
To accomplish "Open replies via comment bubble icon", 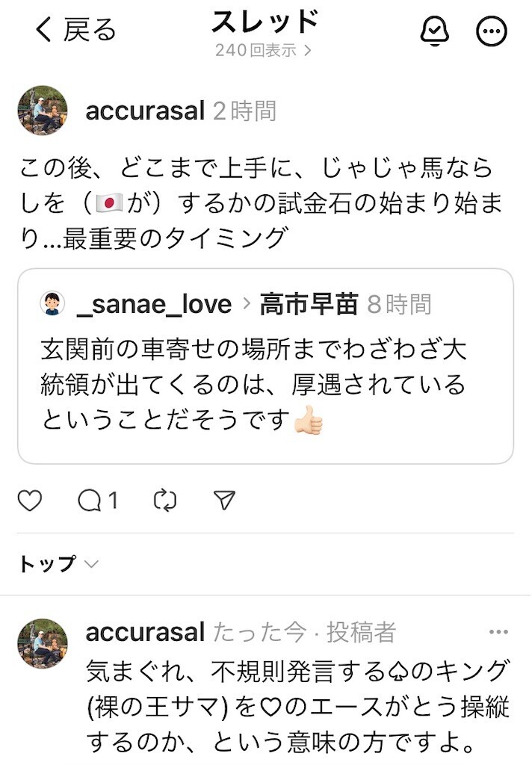I will pos(90,501).
